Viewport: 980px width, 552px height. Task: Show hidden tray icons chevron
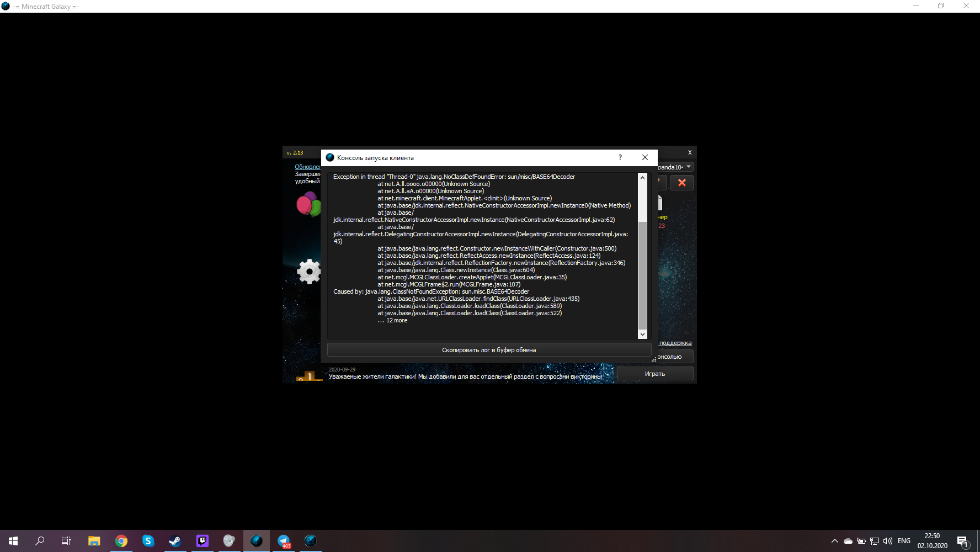tap(834, 541)
